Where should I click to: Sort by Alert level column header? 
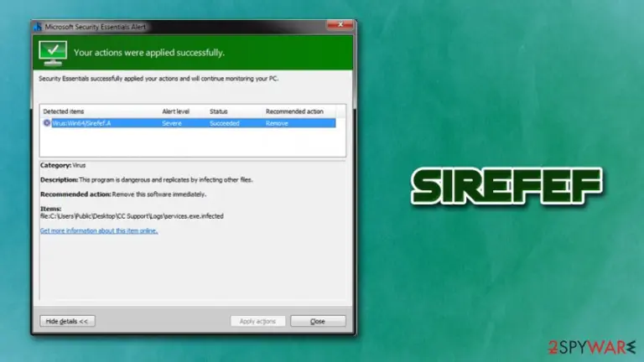tap(175, 111)
